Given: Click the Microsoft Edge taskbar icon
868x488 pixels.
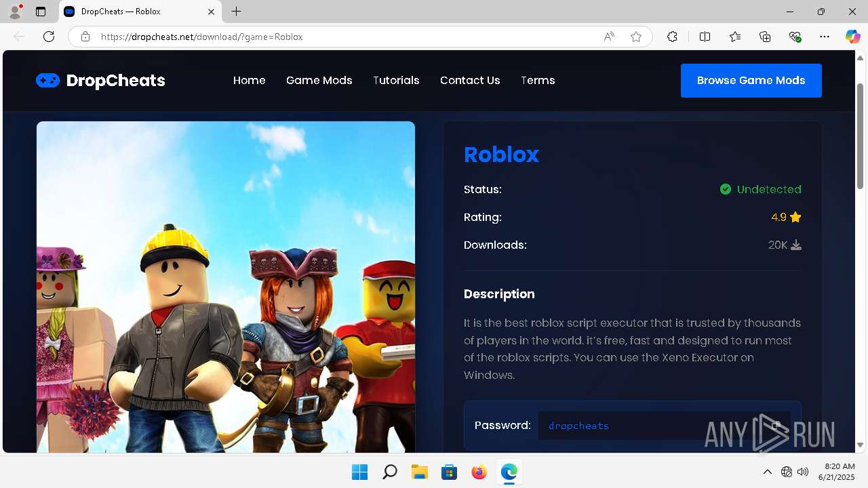Looking at the screenshot, I should 509,472.
